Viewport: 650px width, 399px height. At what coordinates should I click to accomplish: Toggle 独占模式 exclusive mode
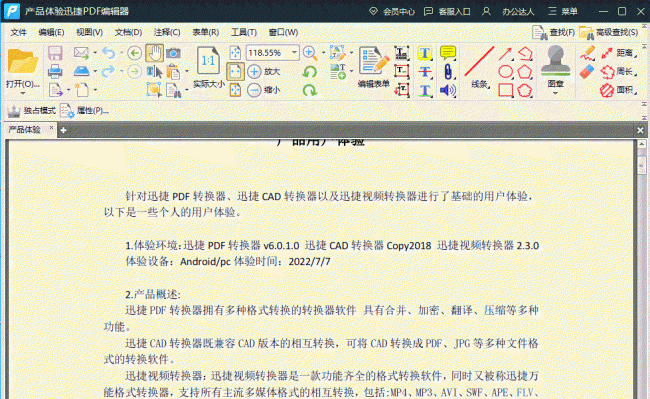coord(32,111)
